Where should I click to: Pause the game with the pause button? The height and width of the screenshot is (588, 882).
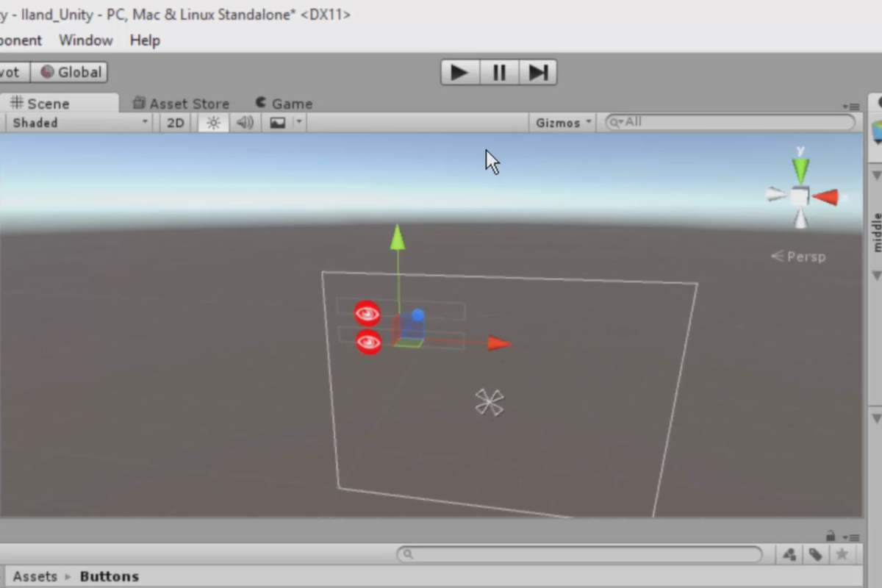point(499,72)
